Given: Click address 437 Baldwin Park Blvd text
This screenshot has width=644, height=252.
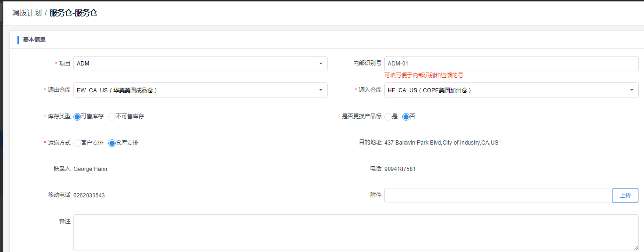Looking at the screenshot, I should pos(441,142).
